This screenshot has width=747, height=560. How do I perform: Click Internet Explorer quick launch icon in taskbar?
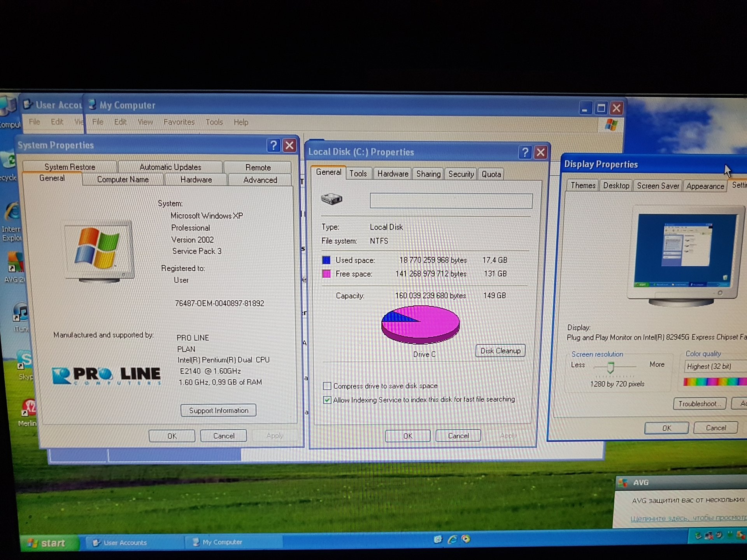point(452,539)
